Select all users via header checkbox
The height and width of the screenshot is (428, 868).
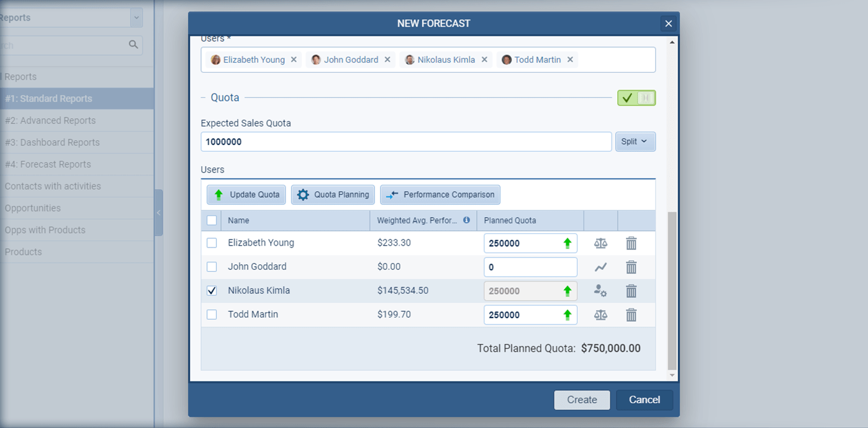pyautogui.click(x=211, y=220)
